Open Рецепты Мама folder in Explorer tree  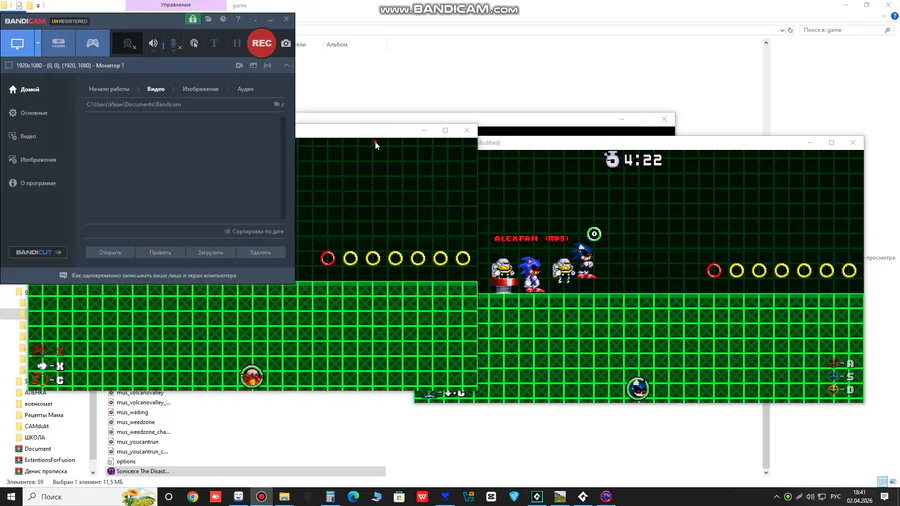click(x=44, y=415)
